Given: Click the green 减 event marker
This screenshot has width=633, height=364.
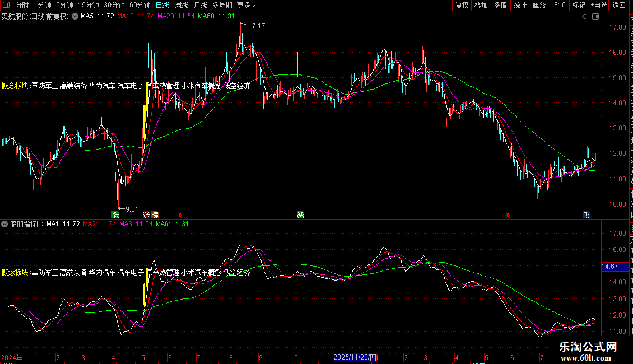Looking at the screenshot, I should pyautogui.click(x=300, y=214).
